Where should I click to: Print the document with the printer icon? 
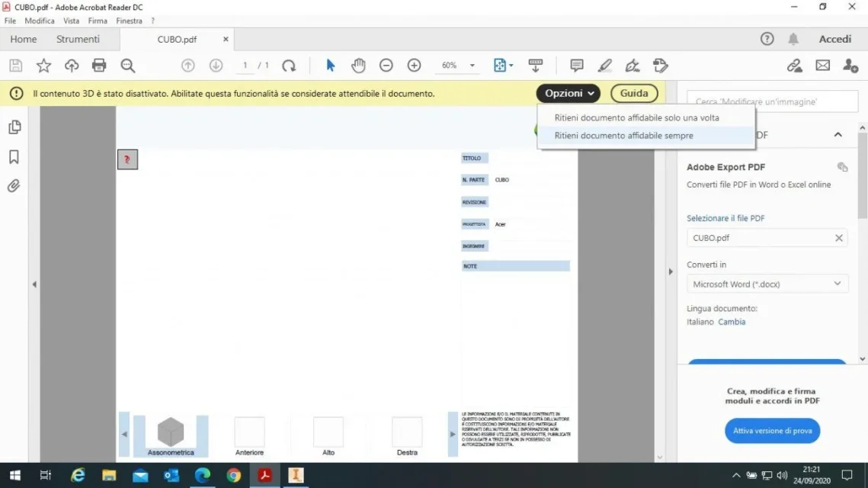[x=99, y=66]
